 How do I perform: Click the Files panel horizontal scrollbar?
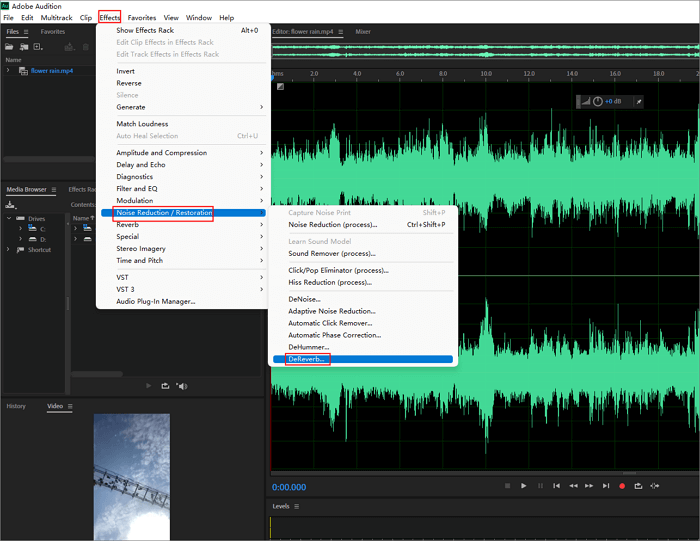tap(49, 159)
